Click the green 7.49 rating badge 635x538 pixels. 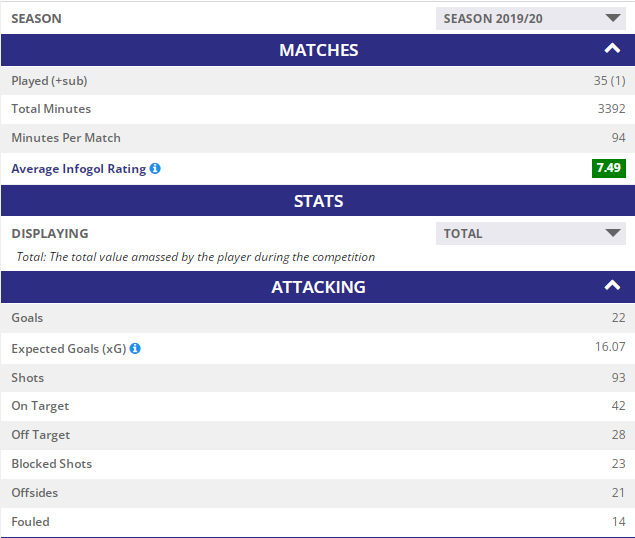(609, 168)
